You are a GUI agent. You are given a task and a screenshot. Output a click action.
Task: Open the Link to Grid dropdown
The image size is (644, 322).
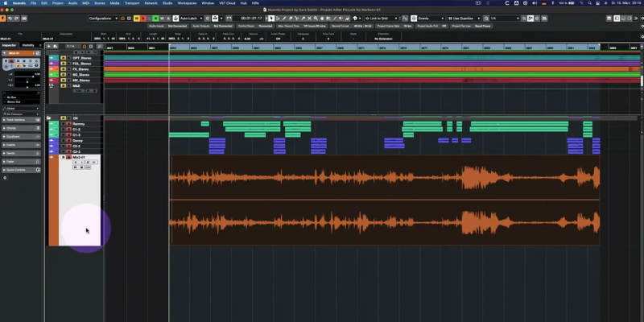[382, 18]
